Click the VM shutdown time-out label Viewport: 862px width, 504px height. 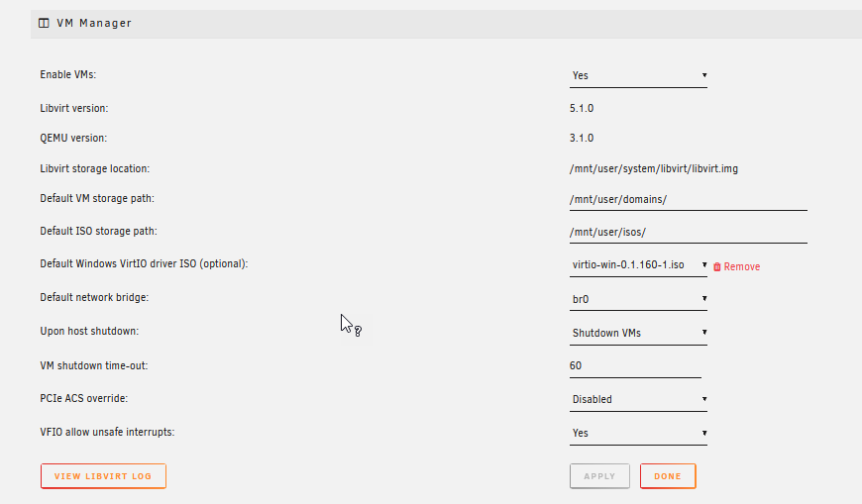coord(94,365)
